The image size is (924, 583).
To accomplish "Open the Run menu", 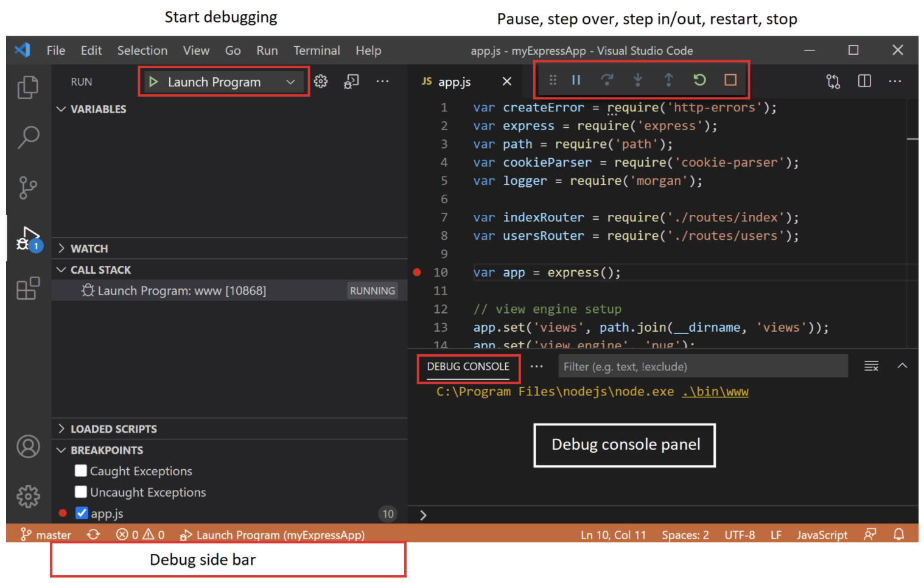I will tap(267, 51).
